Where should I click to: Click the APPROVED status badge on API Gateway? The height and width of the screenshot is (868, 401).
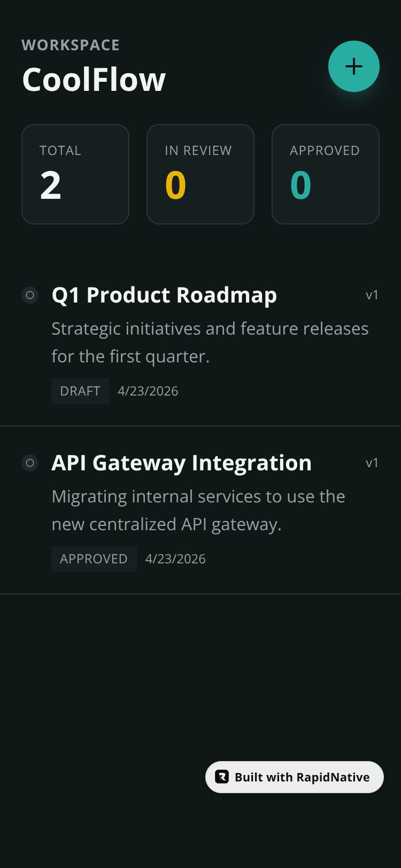tap(94, 559)
